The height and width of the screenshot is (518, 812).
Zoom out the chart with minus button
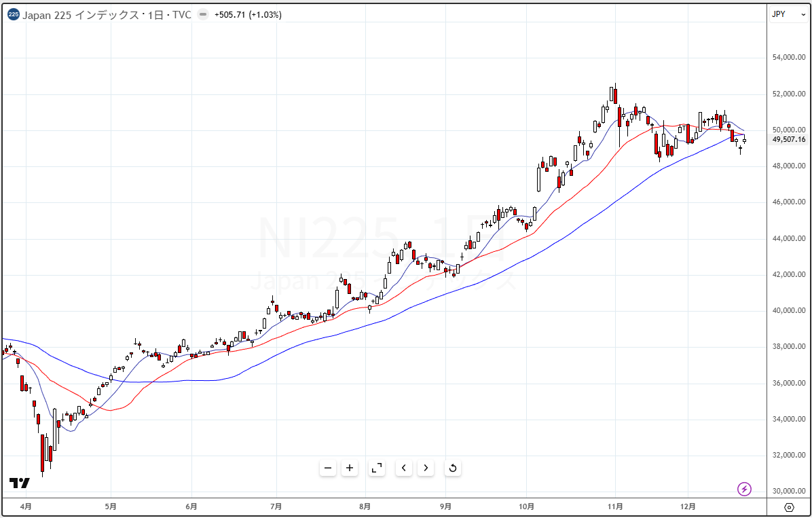coord(328,468)
